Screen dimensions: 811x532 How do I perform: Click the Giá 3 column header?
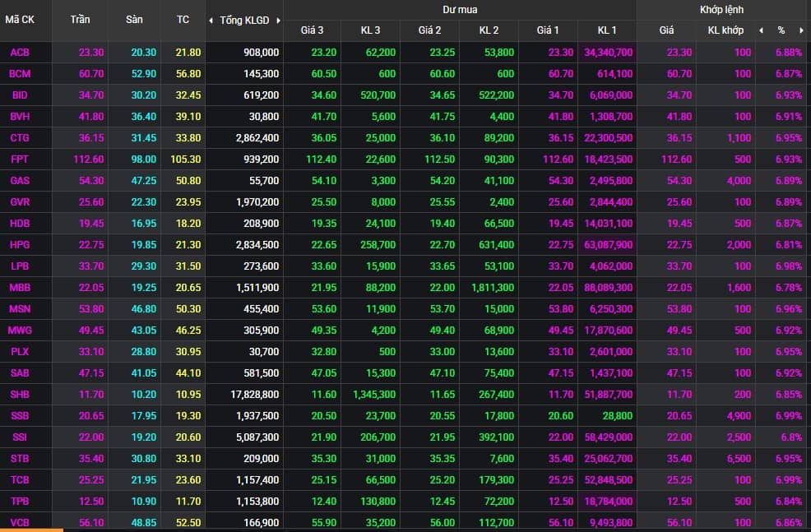[312, 30]
